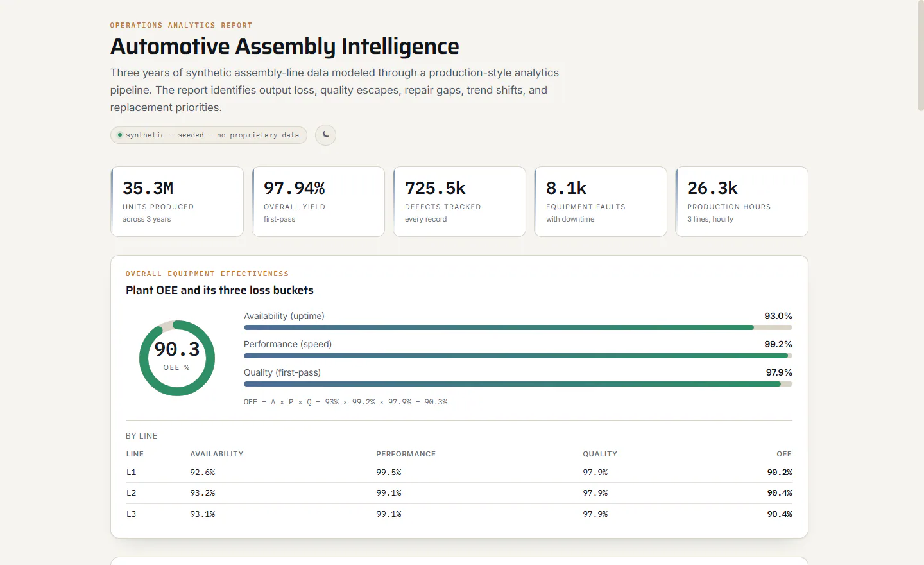Click the "OVERALL EQUIPMENT EFFECTIVENESS" section label
Screen dimensions: 924x565
click(207, 274)
